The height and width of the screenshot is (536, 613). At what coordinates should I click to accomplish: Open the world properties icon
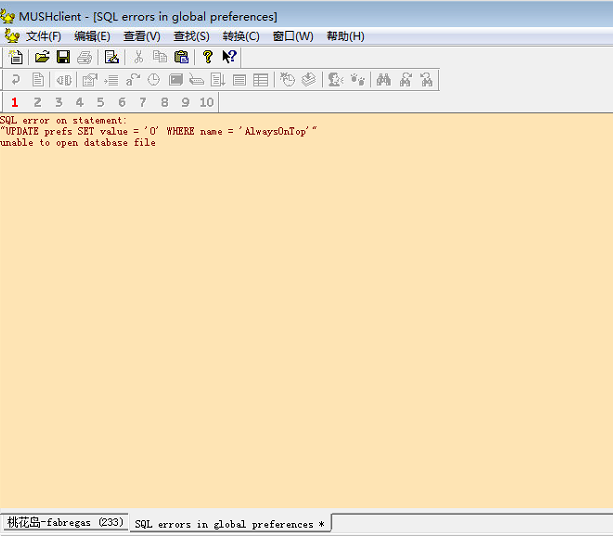[90, 80]
